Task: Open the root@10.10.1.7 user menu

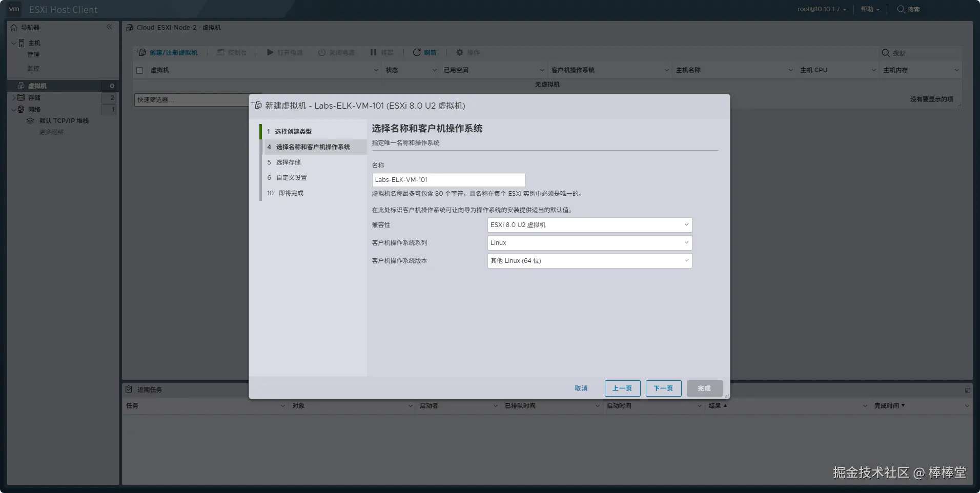Action: (x=822, y=9)
